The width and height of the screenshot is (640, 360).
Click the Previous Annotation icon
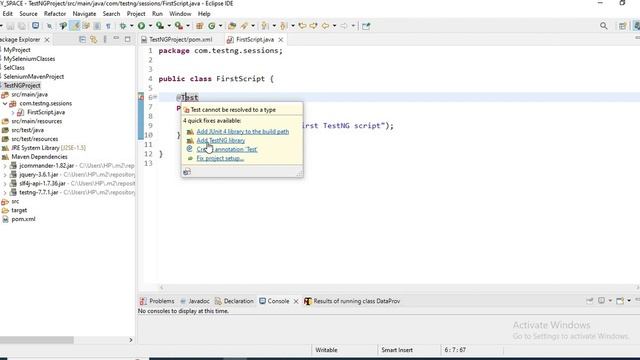(283, 26)
